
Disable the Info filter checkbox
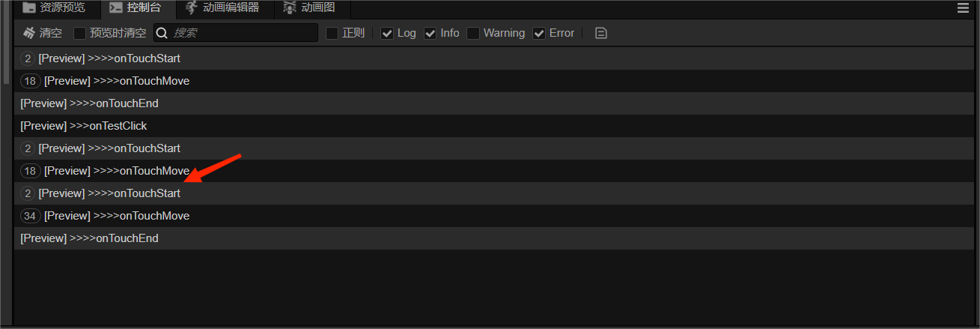(430, 33)
